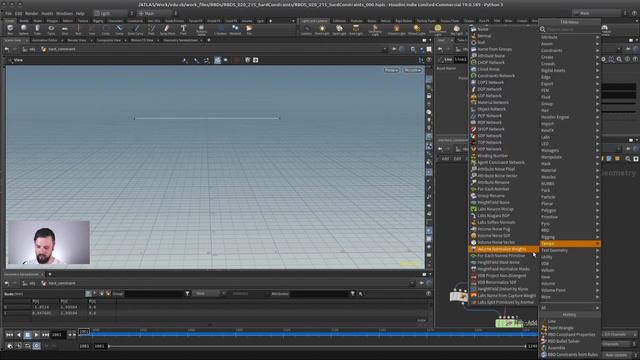Jump to first frame in playbar
Viewport: 640px width, 360px height.
tap(9, 335)
